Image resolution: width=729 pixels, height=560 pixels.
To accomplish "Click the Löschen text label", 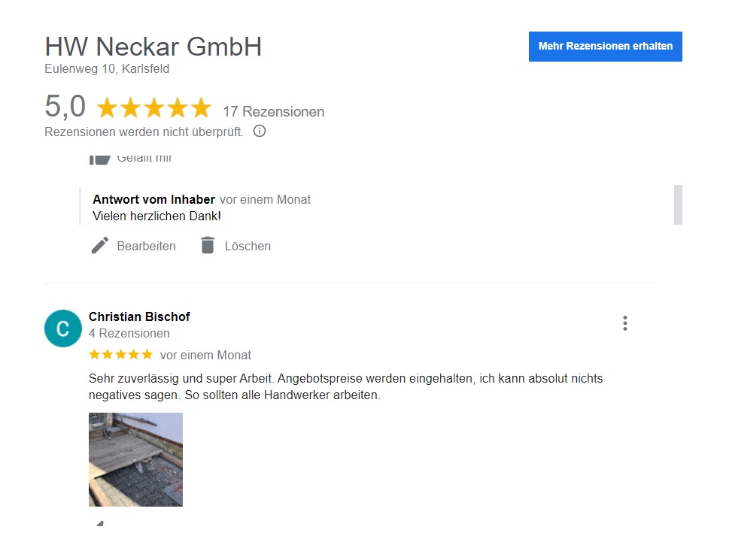I will pos(248,246).
